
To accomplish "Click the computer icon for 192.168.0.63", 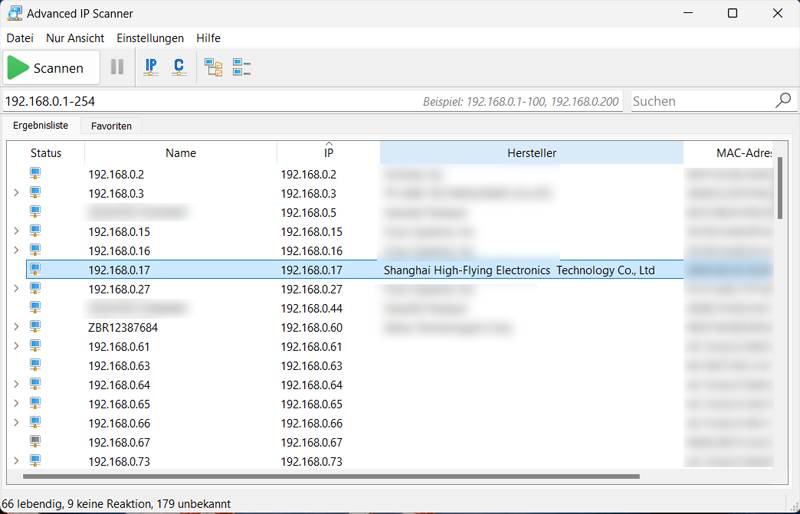I will pyautogui.click(x=35, y=365).
